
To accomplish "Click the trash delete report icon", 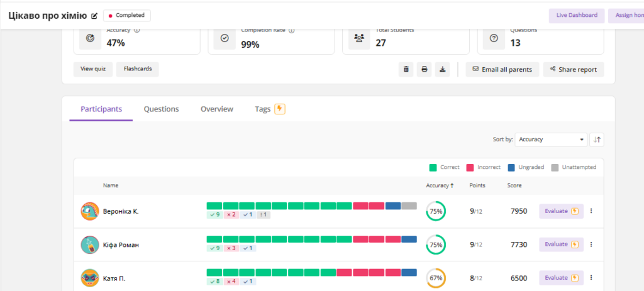I will [406, 69].
